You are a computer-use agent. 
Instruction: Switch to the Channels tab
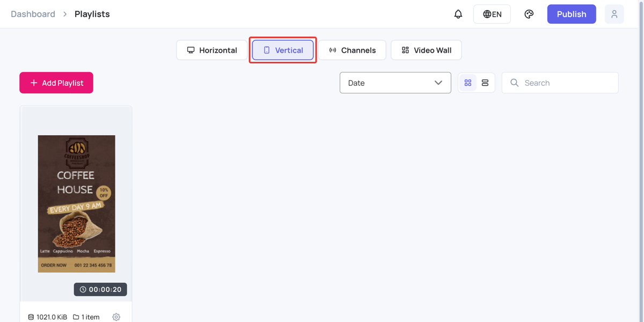pos(352,50)
